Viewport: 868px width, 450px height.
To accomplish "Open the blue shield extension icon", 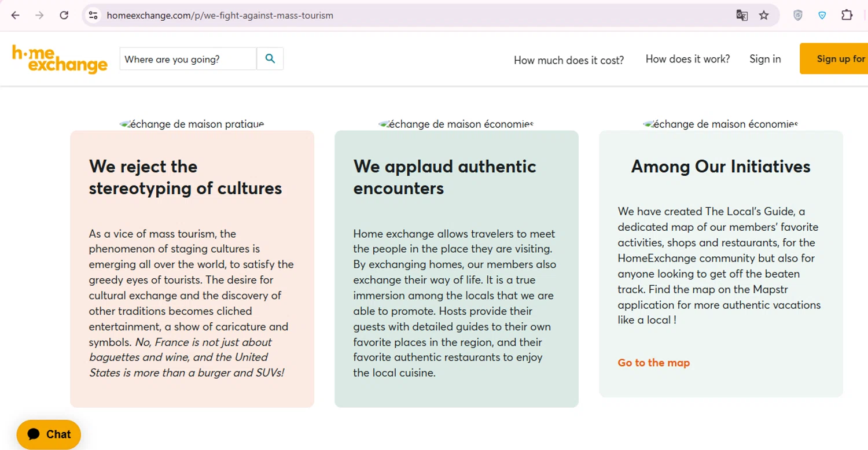I will [x=822, y=16].
